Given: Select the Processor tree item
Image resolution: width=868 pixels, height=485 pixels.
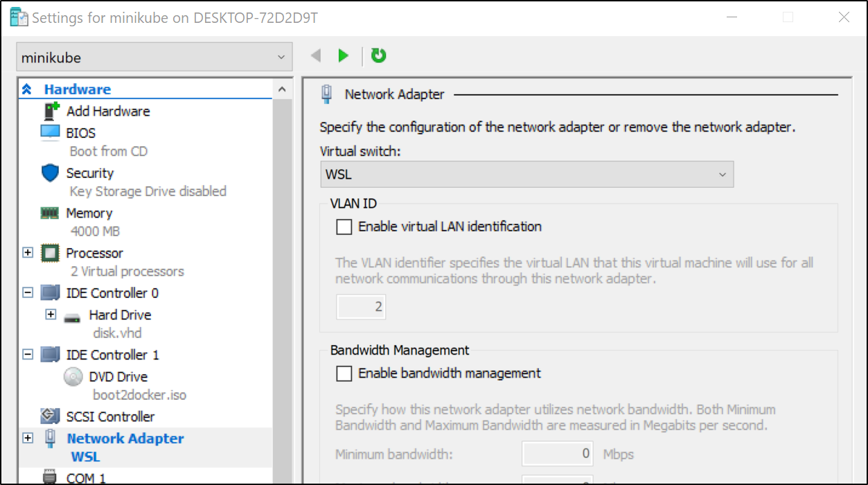Looking at the screenshot, I should (95, 253).
